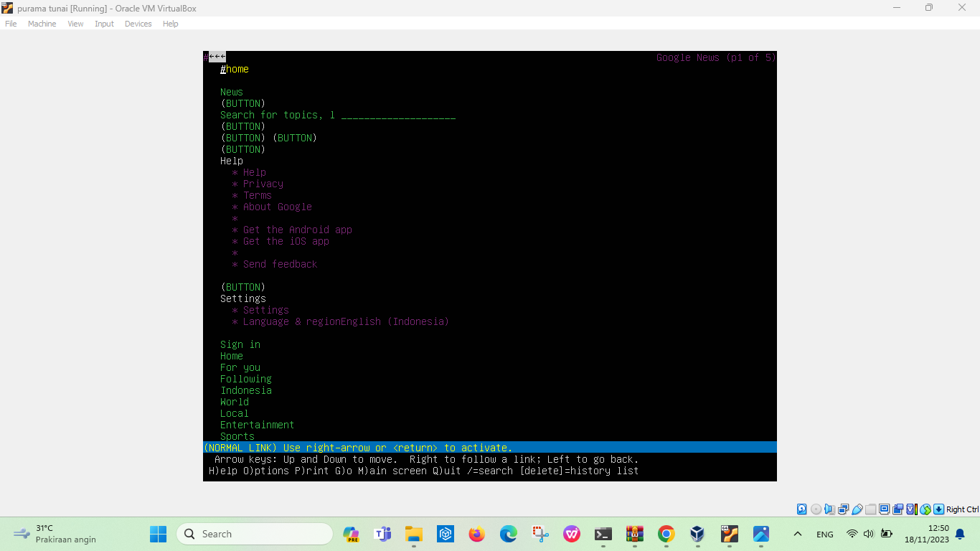Open the Devices menu
The height and width of the screenshot is (551, 980).
[138, 24]
